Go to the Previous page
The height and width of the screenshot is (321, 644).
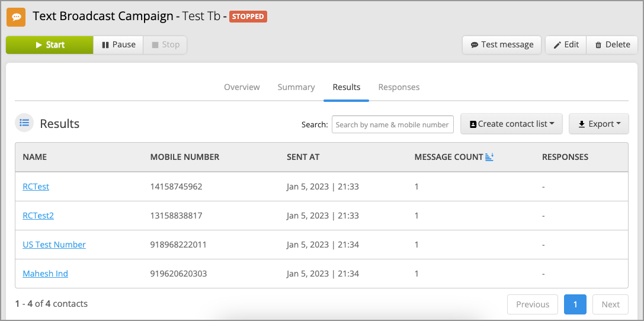pyautogui.click(x=533, y=304)
